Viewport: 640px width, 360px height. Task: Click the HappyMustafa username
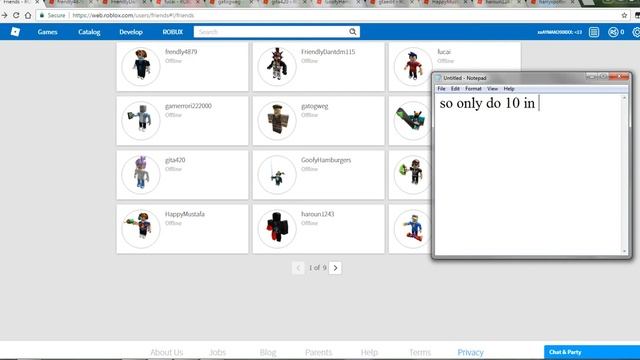point(185,214)
